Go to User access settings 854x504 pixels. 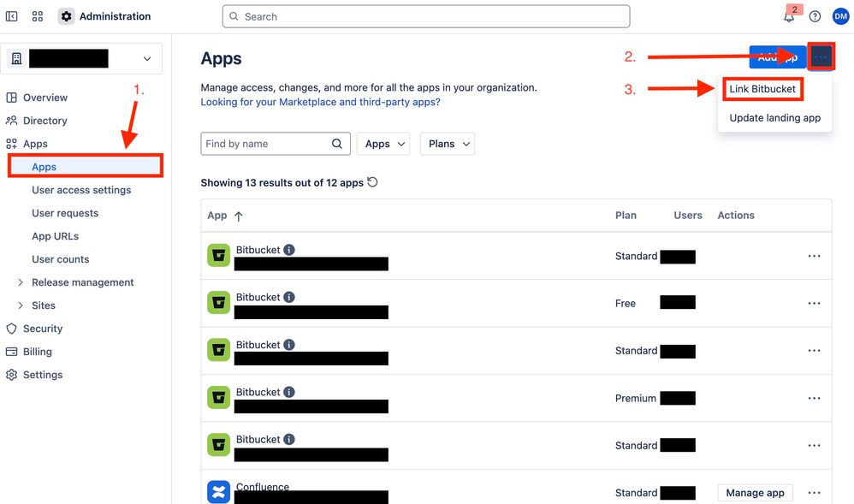(x=81, y=190)
